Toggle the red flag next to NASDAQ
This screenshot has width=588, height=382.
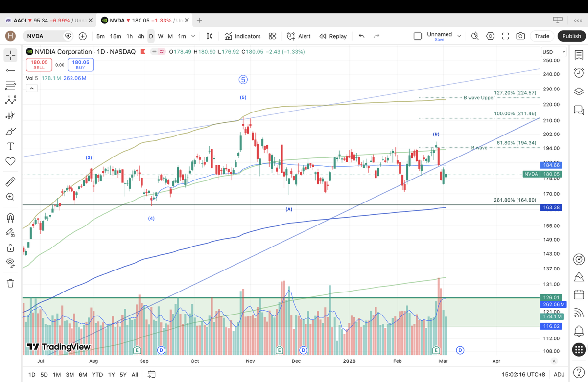(143, 52)
